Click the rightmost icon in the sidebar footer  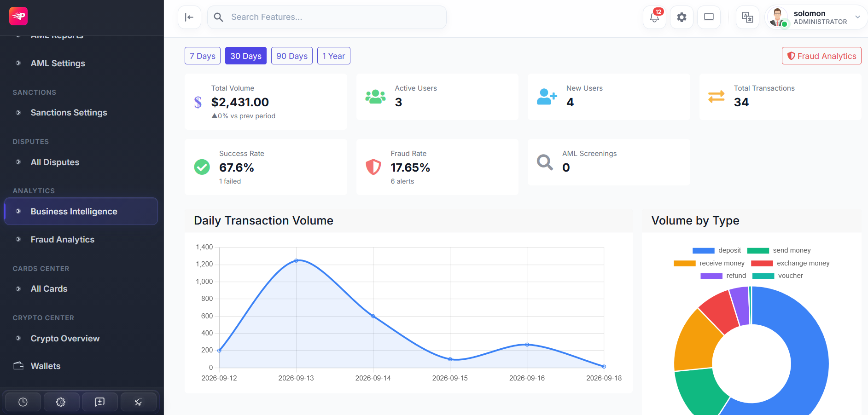point(138,402)
